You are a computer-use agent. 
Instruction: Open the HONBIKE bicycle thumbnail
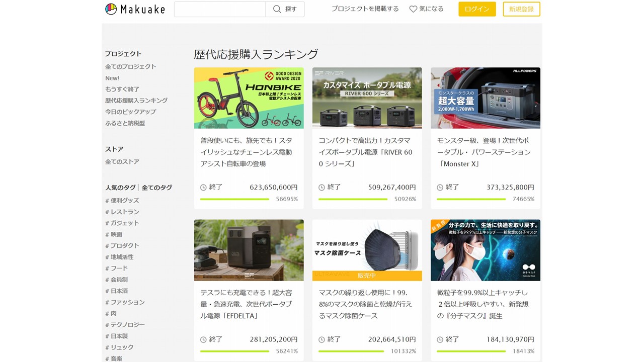coord(249,98)
